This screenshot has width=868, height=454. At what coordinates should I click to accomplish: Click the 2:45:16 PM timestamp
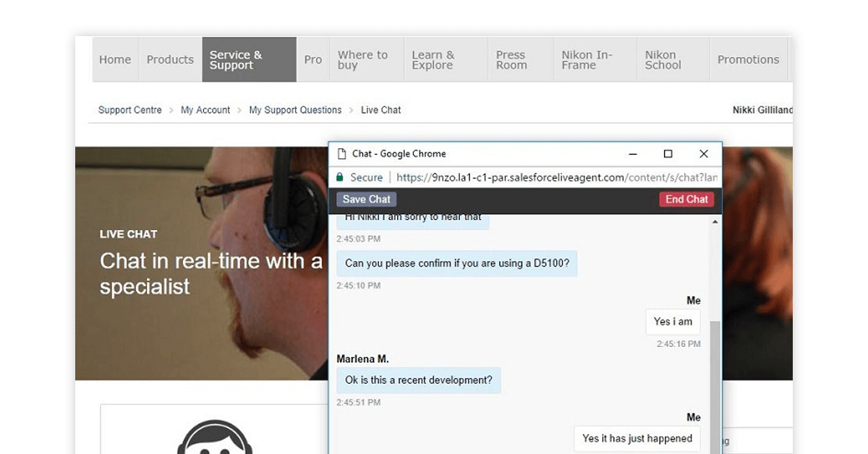click(x=678, y=344)
